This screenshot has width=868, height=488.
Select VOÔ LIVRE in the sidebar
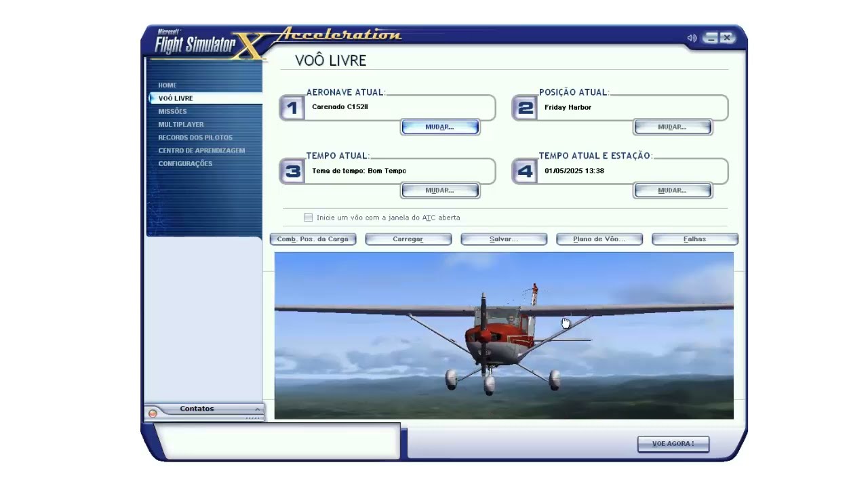click(176, 98)
